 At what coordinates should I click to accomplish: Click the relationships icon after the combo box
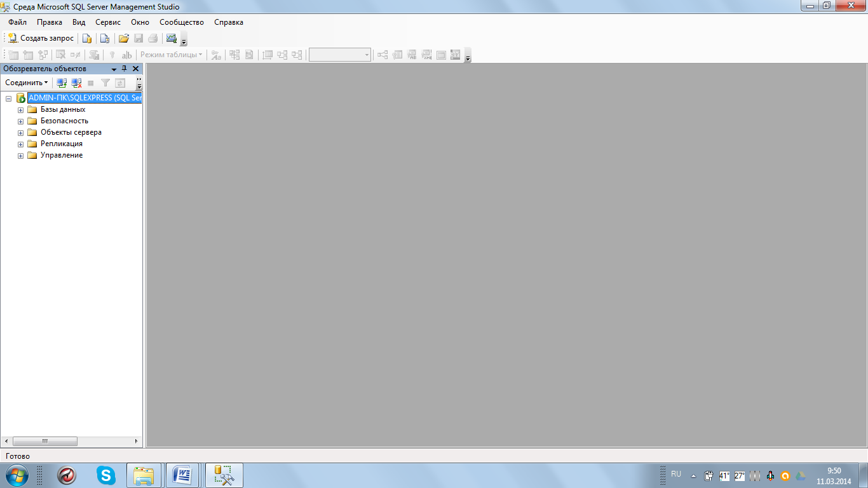383,55
